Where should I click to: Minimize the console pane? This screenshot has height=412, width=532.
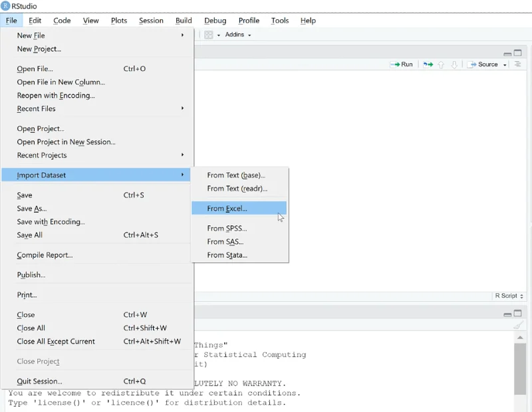[x=507, y=314]
